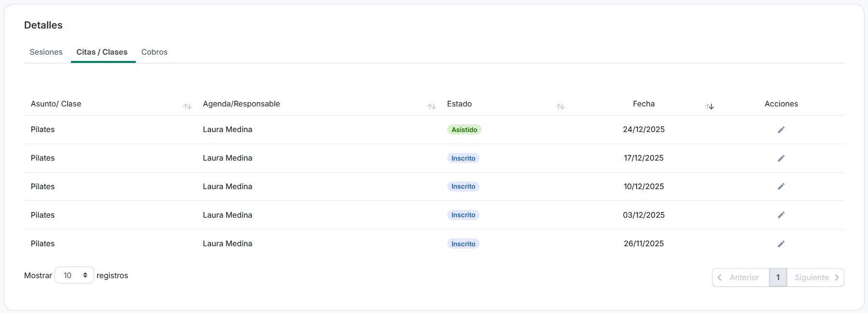The image size is (868, 313).
Task: Select the Citas / Clases tab
Action: click(x=102, y=52)
